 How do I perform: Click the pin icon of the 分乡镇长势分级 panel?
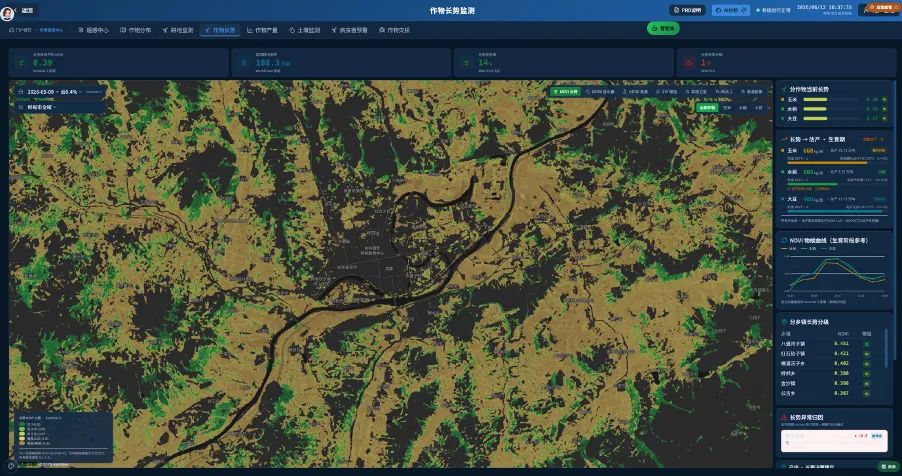tap(783, 322)
